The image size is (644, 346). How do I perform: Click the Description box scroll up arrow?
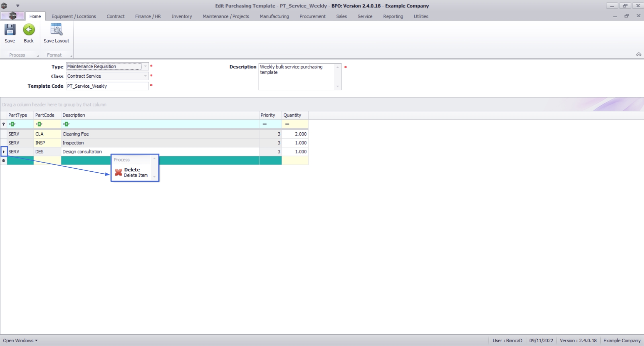tap(337, 67)
